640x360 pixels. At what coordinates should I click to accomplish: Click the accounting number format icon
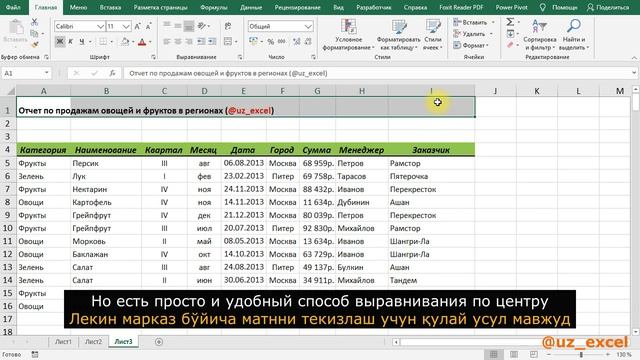[x=253, y=42]
